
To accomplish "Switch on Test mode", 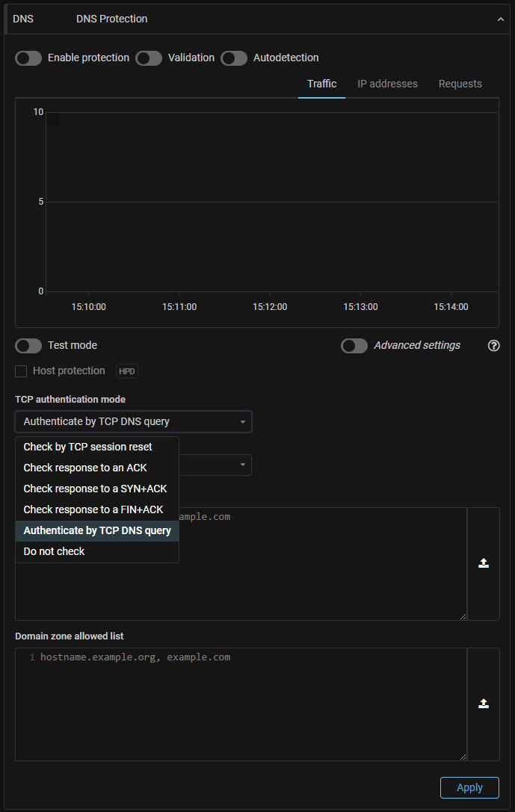I will tap(28, 346).
